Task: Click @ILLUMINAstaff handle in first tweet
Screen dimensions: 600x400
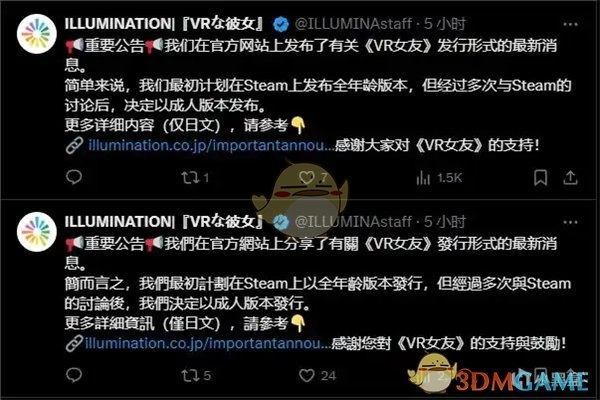Action: [x=354, y=24]
